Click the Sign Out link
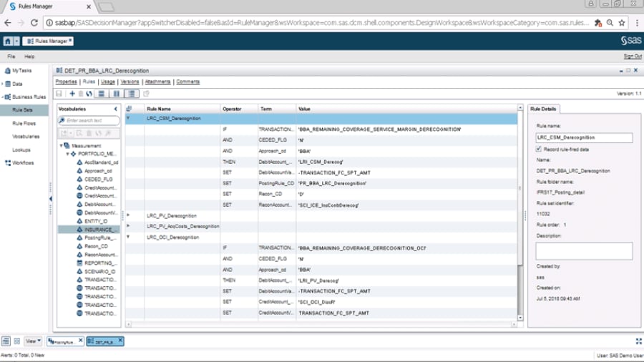 click(x=633, y=57)
